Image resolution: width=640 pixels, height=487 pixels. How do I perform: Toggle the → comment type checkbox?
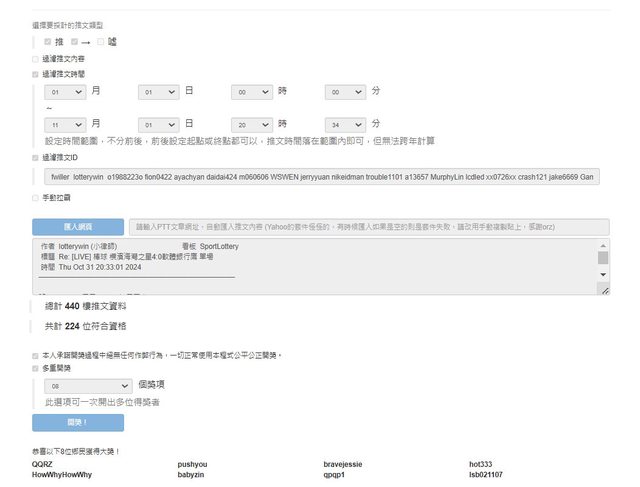(x=74, y=42)
